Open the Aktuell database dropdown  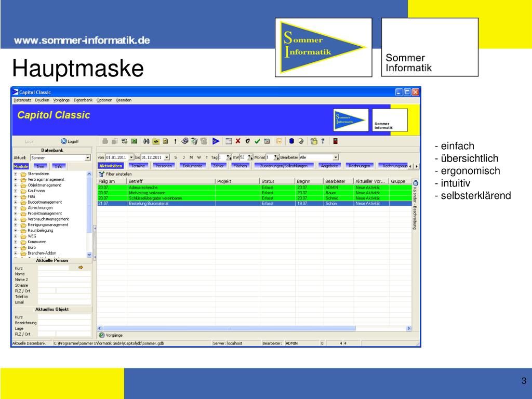(88, 158)
